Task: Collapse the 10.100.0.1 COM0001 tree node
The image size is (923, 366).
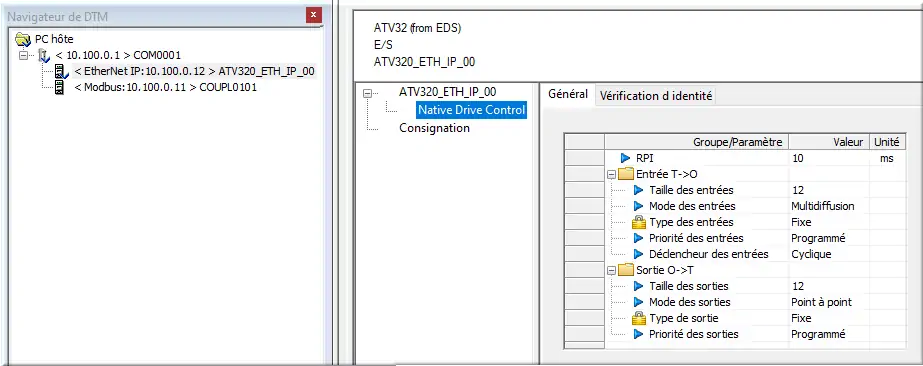Action: (23, 55)
